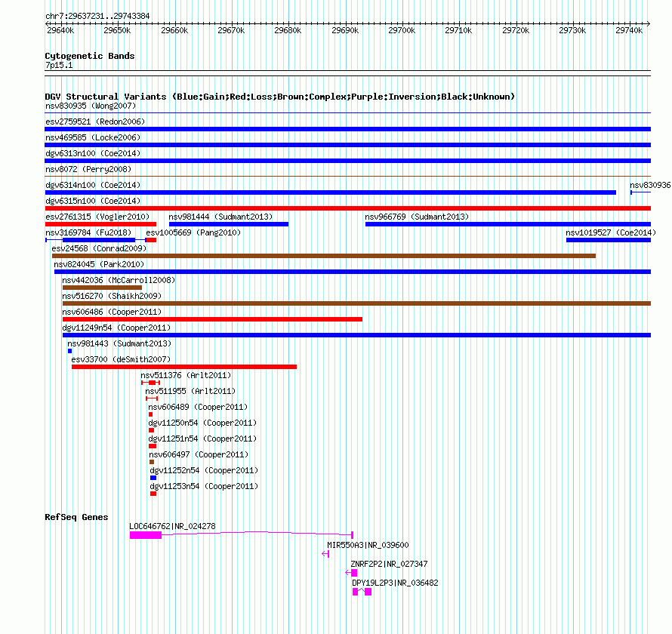672x634 pixels.
Task: Click the nsv981444 (Sudmant2013) label
Action: pyautogui.click(x=220, y=217)
